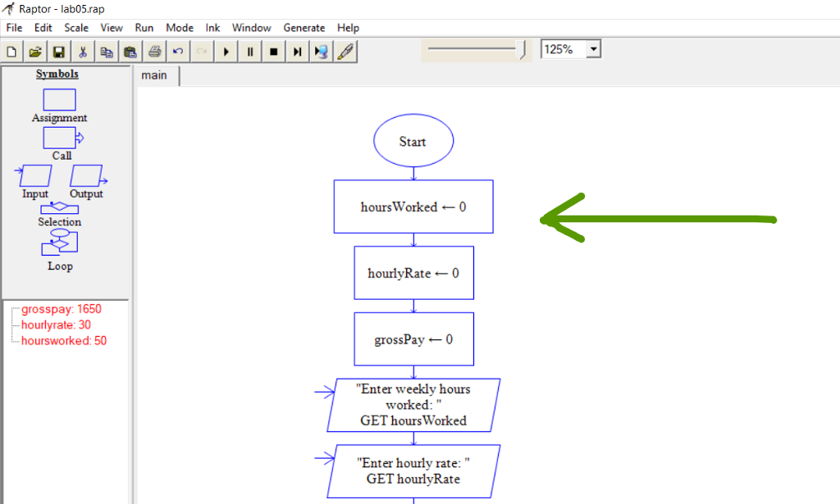Select the Input symbol in the Symbols panel
This screenshot has width=840, height=504.
[34, 176]
